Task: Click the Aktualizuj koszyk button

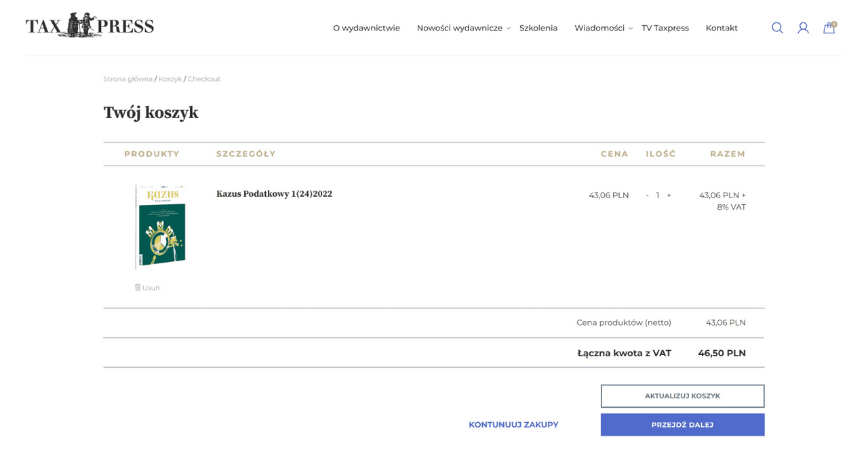Action: (x=682, y=396)
